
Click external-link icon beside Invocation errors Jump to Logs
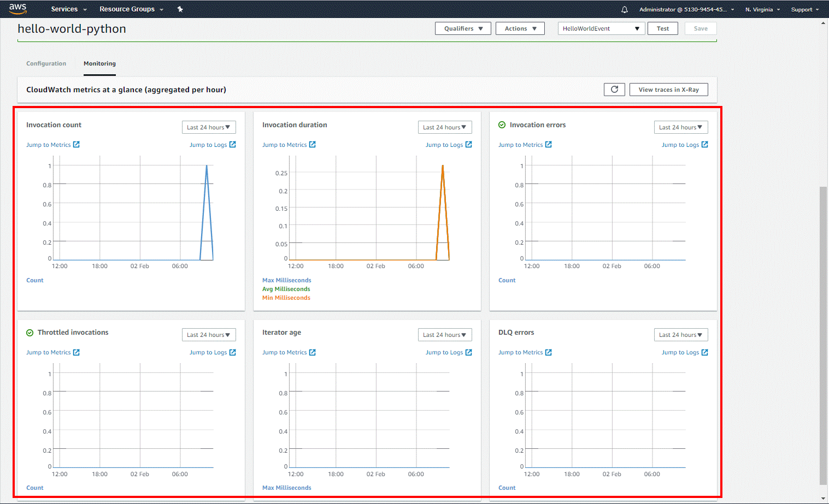pos(705,145)
